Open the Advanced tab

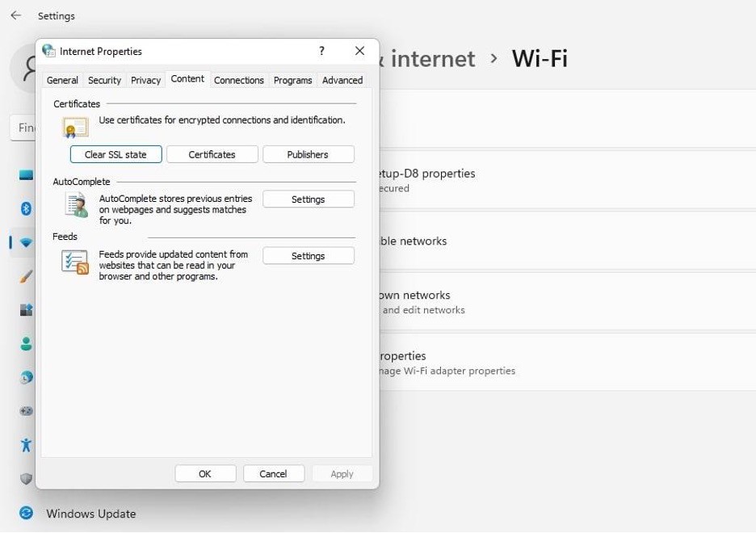[342, 80]
